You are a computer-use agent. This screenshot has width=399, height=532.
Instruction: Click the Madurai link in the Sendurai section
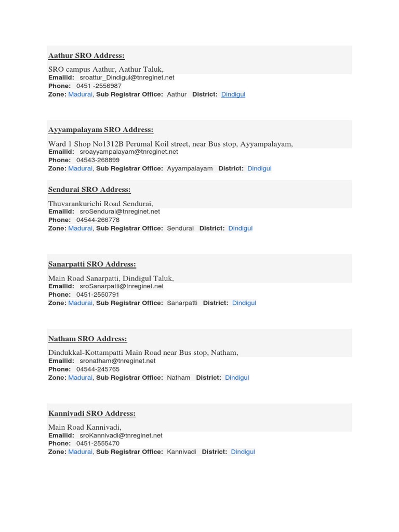tap(80, 229)
